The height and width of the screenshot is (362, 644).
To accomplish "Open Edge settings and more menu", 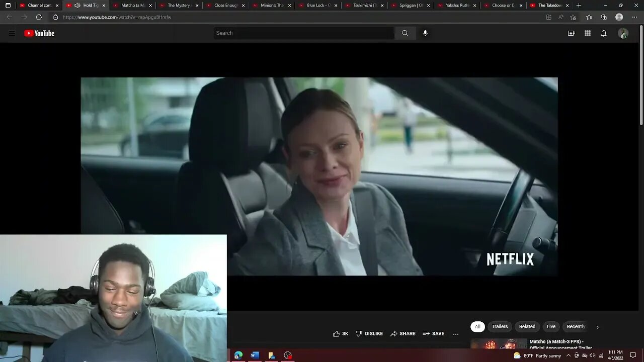I will pos(634,17).
